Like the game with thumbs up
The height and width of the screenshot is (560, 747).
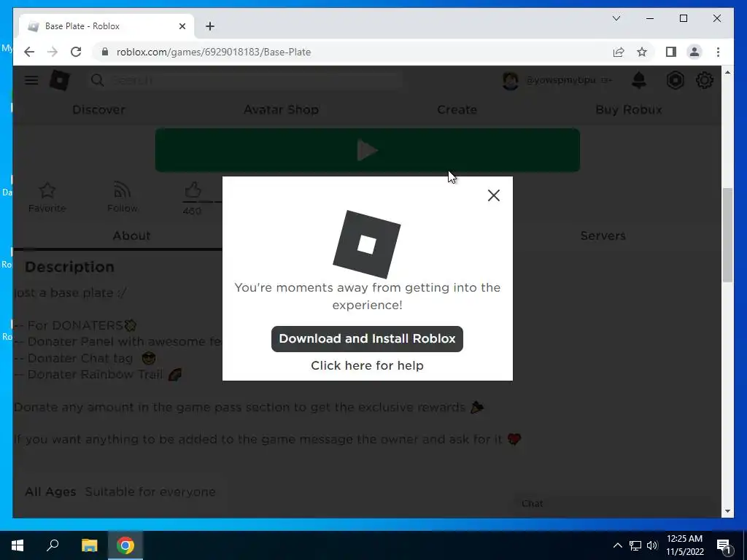point(193,190)
